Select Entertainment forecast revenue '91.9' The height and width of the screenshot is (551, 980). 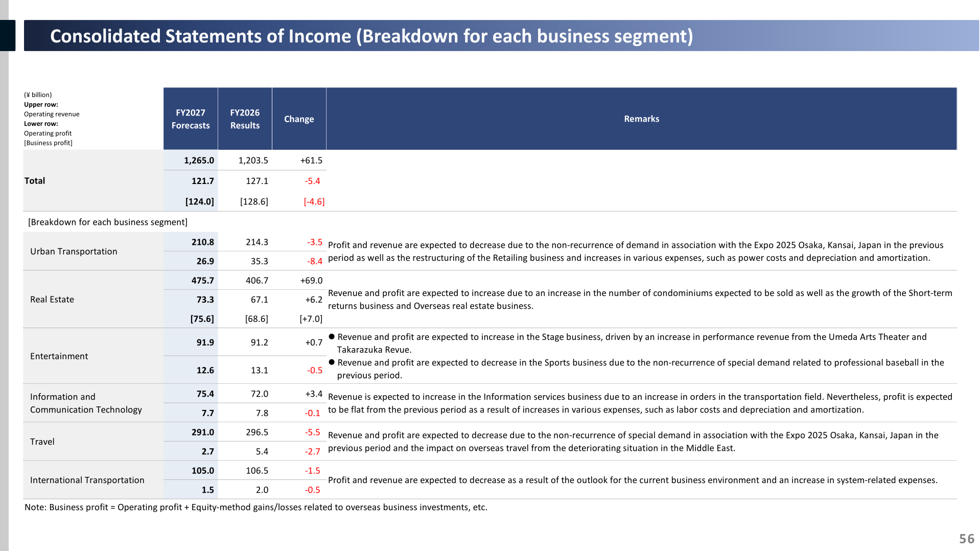pos(205,342)
